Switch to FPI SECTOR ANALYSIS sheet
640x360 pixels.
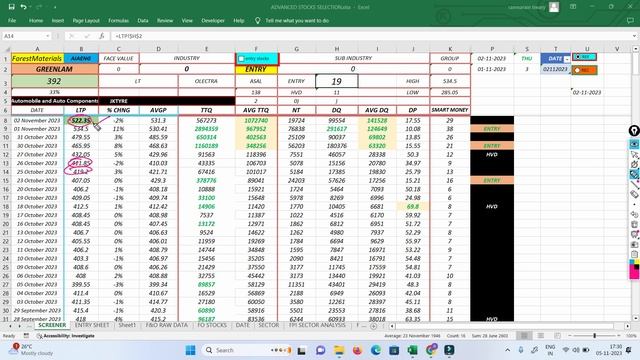click(317, 325)
